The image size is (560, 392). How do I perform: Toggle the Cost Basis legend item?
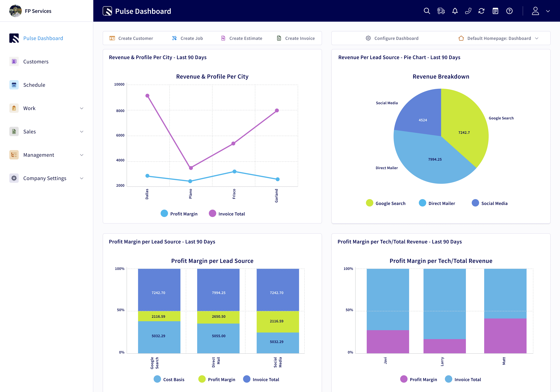tap(169, 379)
